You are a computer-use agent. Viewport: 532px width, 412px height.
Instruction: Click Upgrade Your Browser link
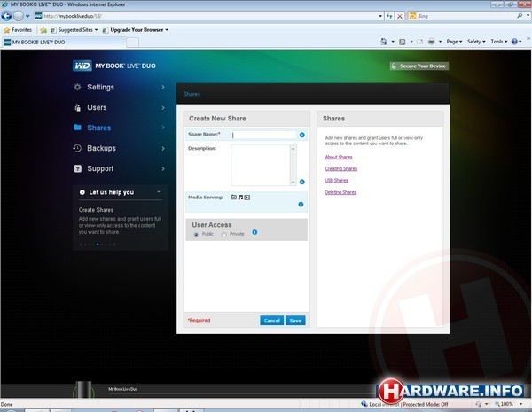tap(137, 30)
